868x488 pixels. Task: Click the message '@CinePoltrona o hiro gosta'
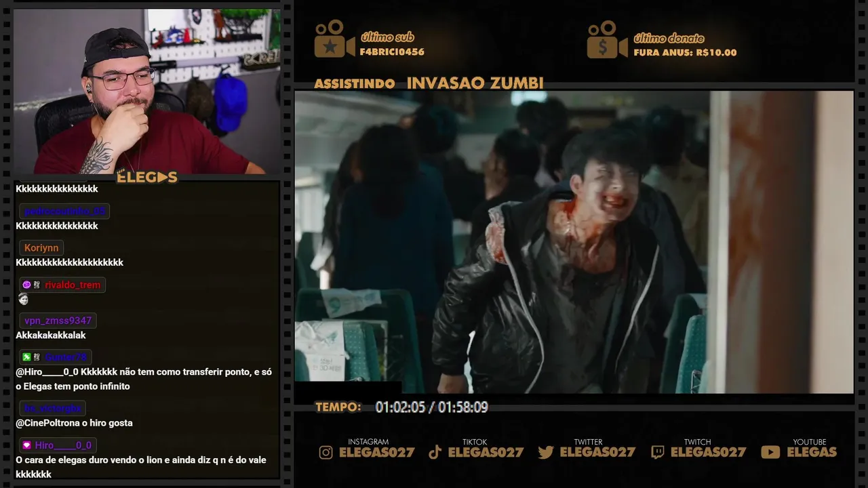coord(75,423)
